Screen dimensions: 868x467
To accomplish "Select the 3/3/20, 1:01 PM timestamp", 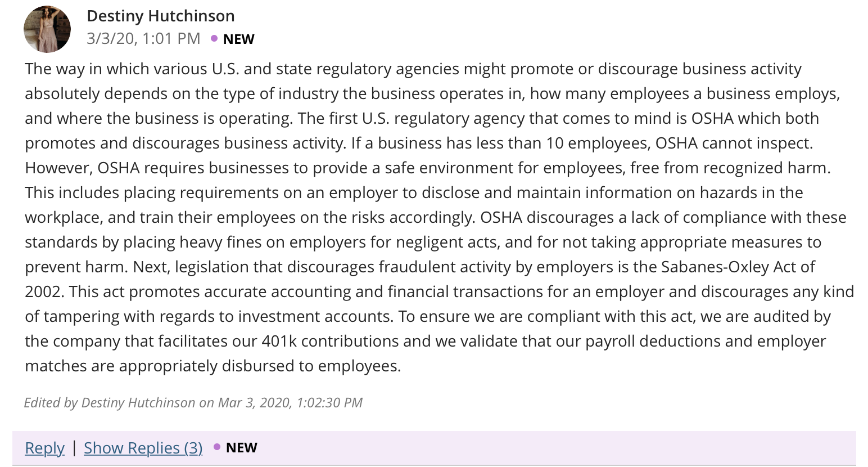I will click(143, 38).
